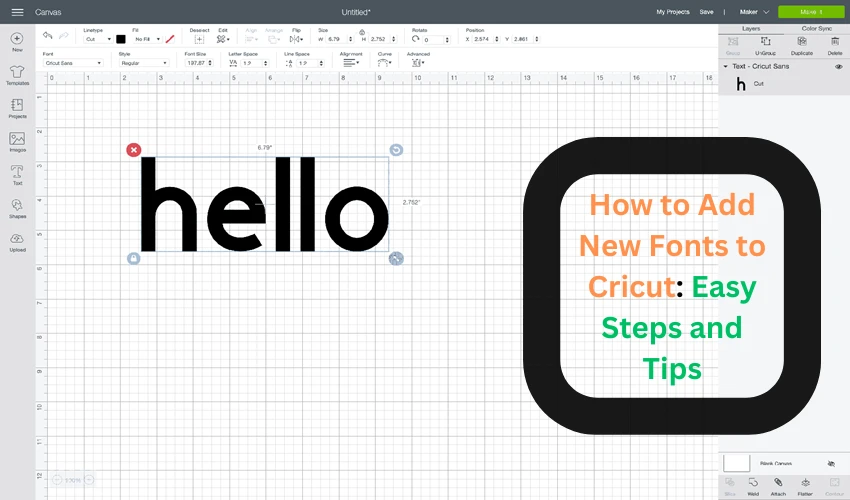
Task: Open the Linetype dropdown set to Cut
Action: pyautogui.click(x=97, y=39)
